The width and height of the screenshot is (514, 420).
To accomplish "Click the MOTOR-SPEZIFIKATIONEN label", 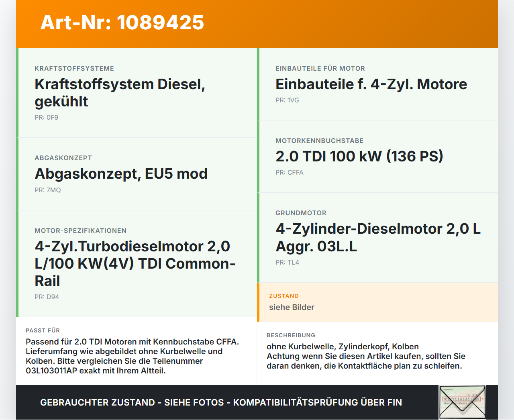I will [x=81, y=231].
